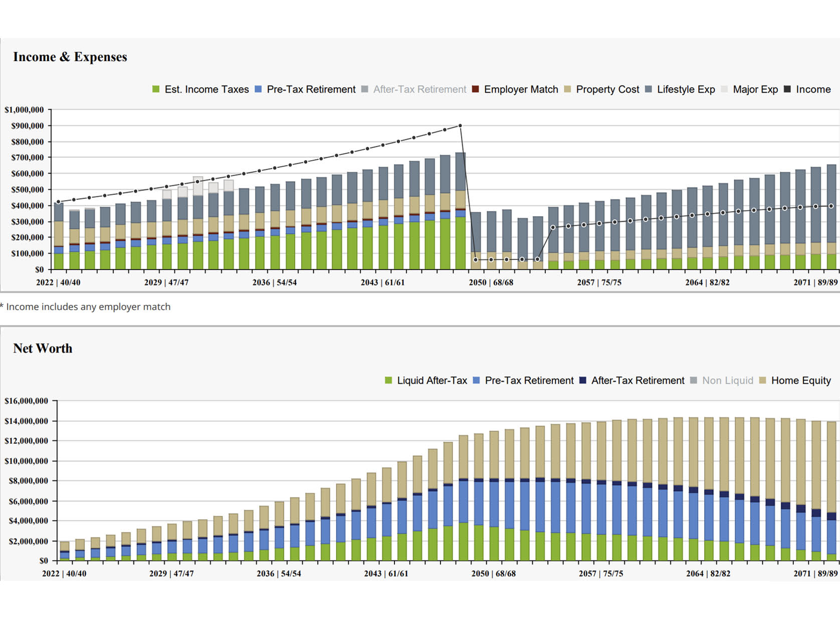Click tan Home Equity color swatch

click(x=763, y=381)
